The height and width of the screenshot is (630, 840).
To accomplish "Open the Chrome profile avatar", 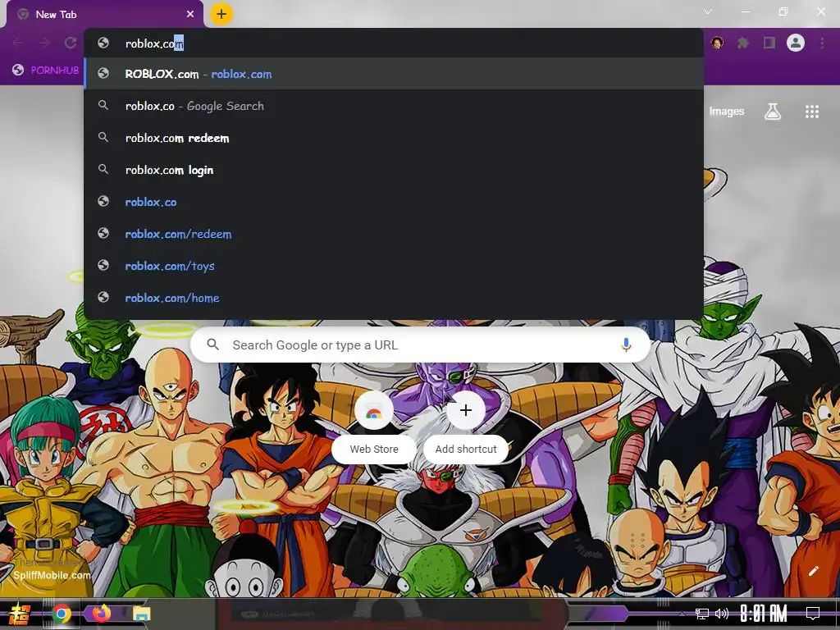I will (x=796, y=43).
